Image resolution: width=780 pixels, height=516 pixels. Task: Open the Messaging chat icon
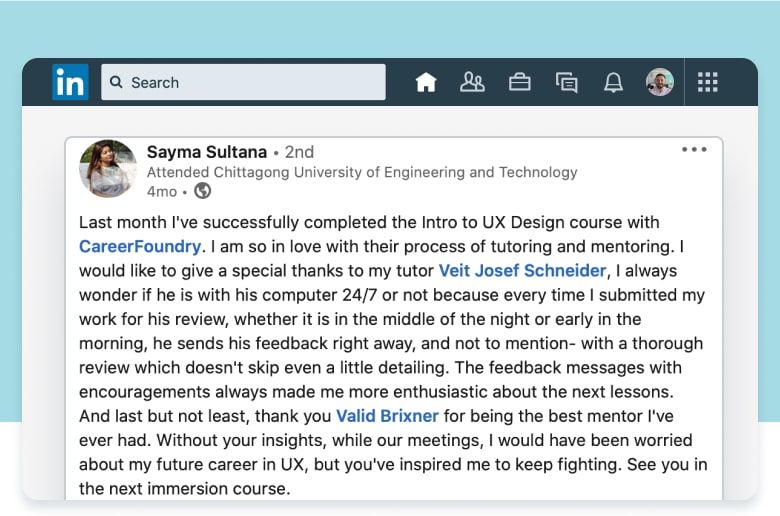click(x=566, y=82)
